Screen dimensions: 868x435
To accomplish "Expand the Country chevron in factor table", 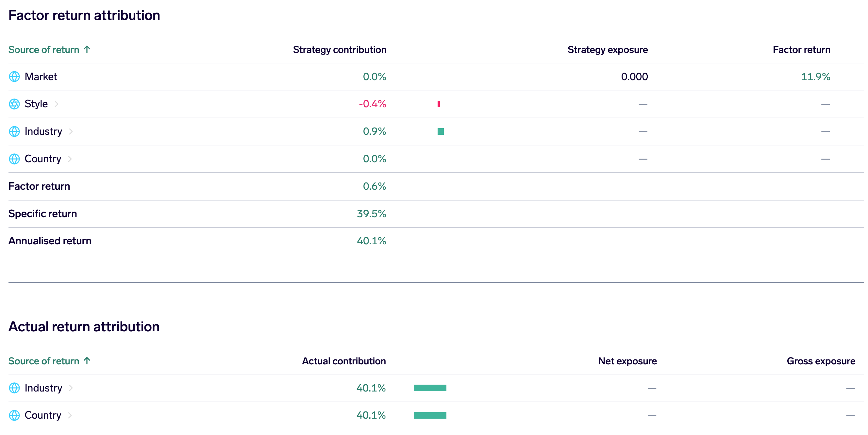I will pyautogui.click(x=70, y=159).
